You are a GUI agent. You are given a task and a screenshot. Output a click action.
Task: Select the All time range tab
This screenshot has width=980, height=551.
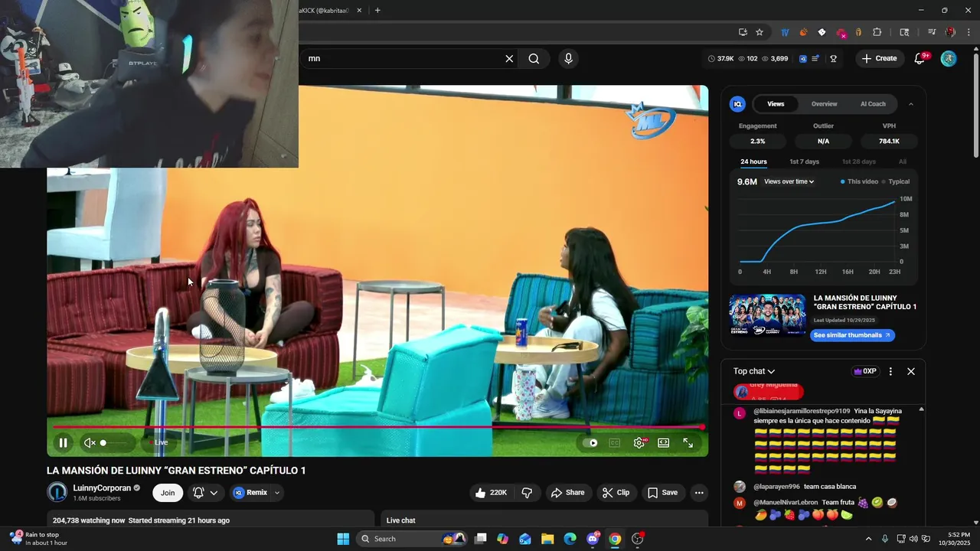[x=903, y=161]
